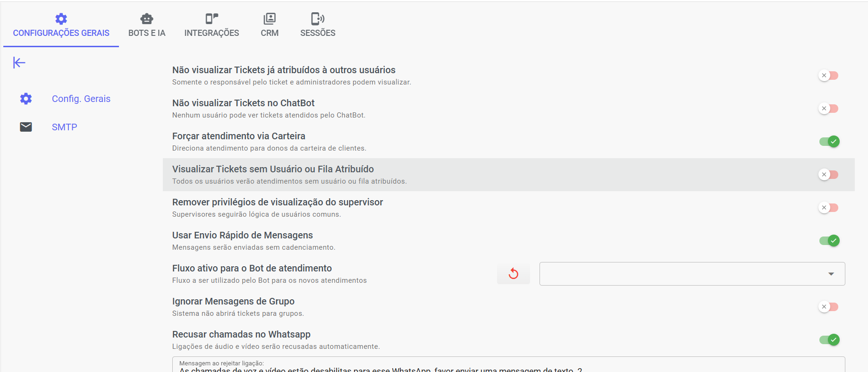Click the Bots e IA robot icon

point(147,19)
